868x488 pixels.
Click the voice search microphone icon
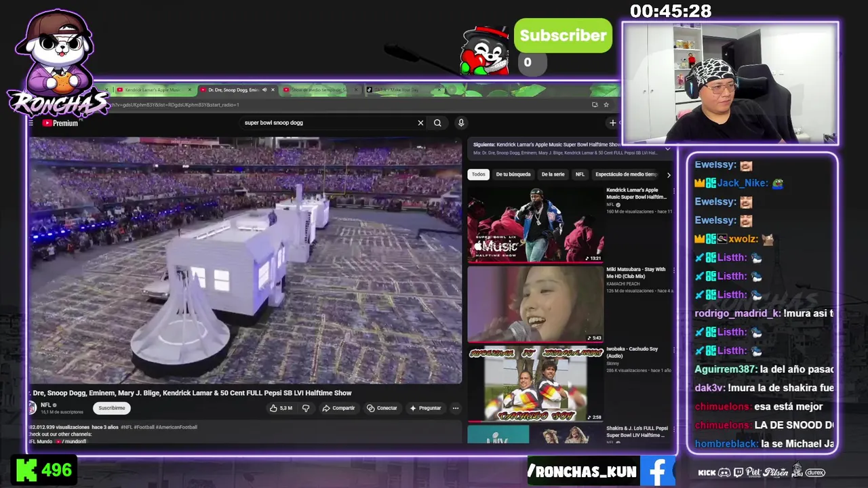tap(461, 123)
